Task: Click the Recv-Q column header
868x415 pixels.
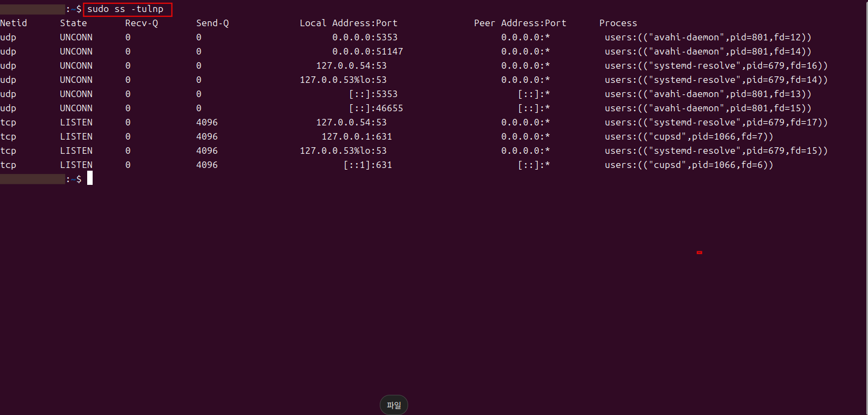Action: point(141,23)
